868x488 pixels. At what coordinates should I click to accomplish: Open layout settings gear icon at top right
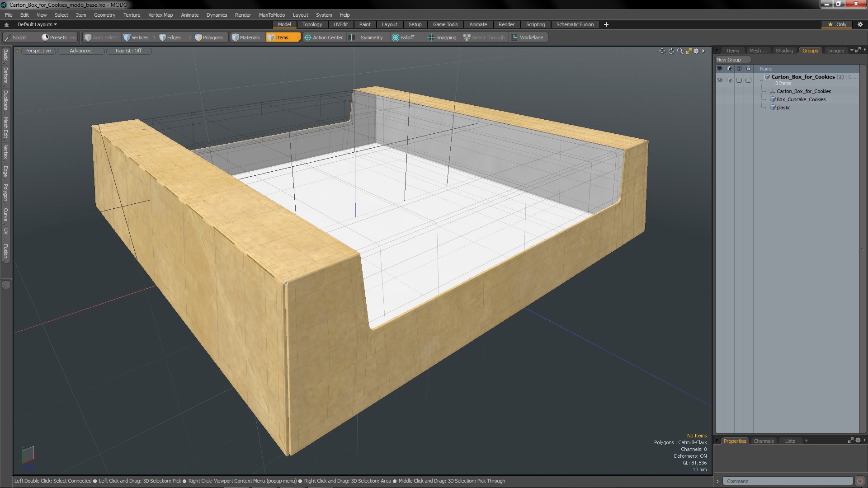[860, 24]
